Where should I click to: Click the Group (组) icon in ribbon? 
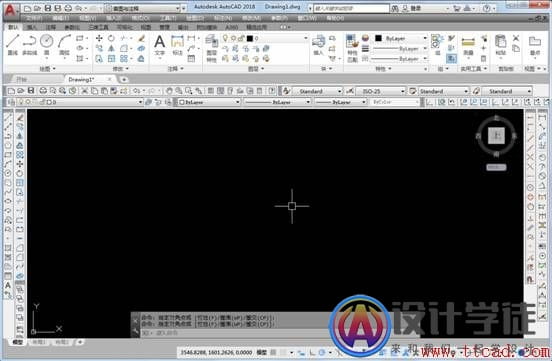point(437,45)
